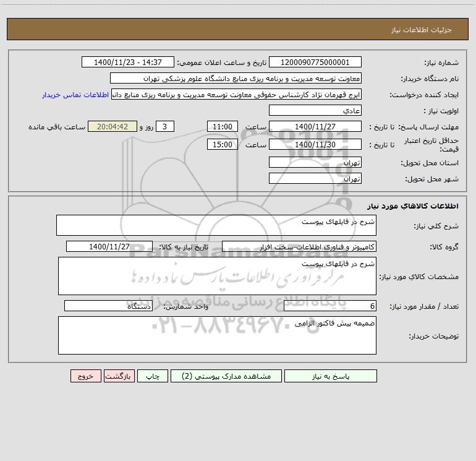476x461 pixels.
Task: Open مشاهده مدارک پیوستی (2) button
Action: pos(226,376)
